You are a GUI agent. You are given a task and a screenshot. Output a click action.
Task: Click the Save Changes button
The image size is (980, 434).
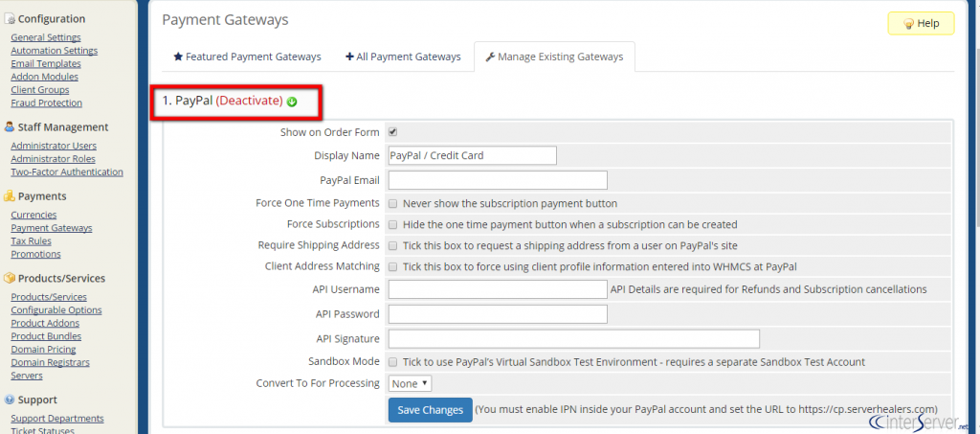point(431,410)
